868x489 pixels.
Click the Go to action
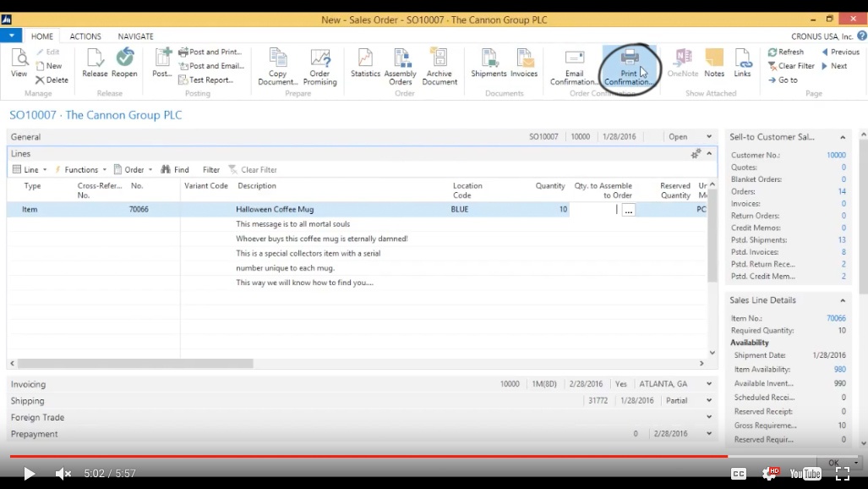pyautogui.click(x=783, y=80)
